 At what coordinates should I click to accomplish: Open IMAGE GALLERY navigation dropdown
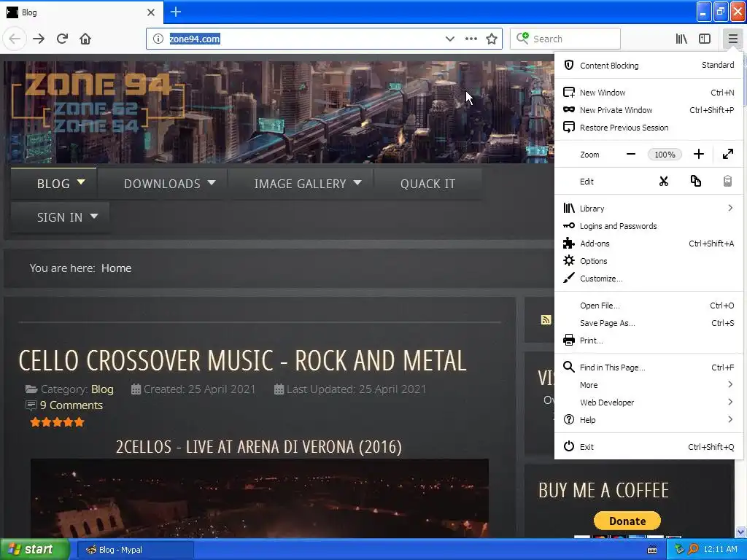[x=301, y=183]
